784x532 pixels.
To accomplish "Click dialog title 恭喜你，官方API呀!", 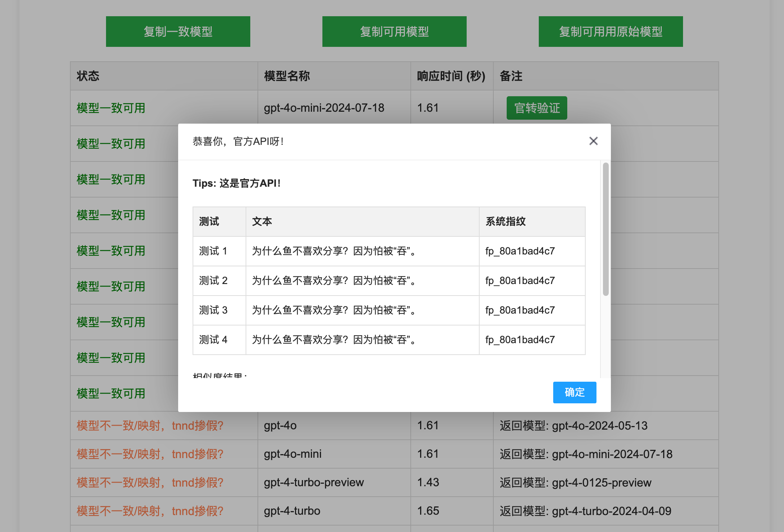I will [x=238, y=141].
